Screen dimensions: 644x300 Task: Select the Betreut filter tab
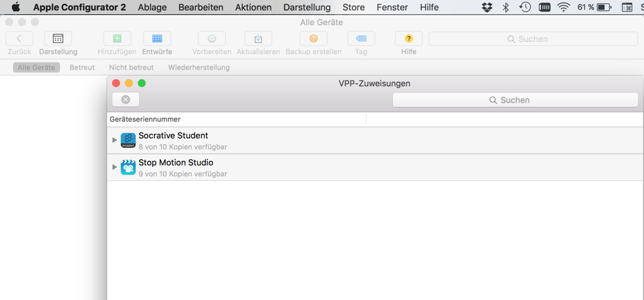pyautogui.click(x=82, y=68)
